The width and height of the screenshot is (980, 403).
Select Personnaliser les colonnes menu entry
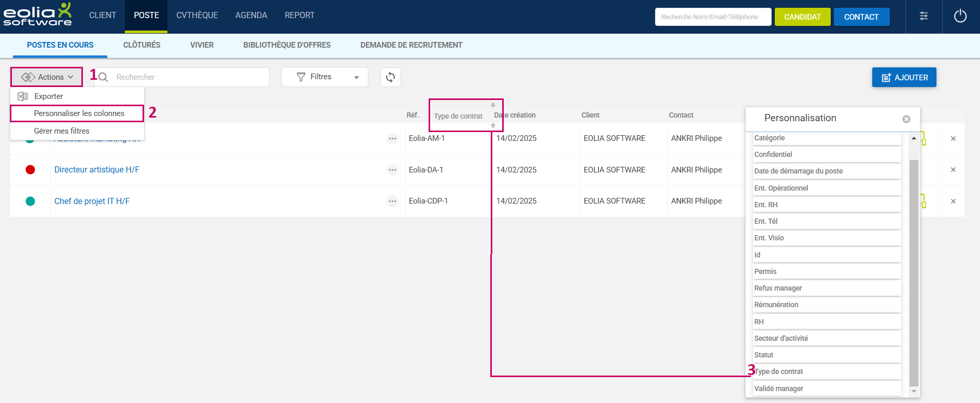coord(79,113)
